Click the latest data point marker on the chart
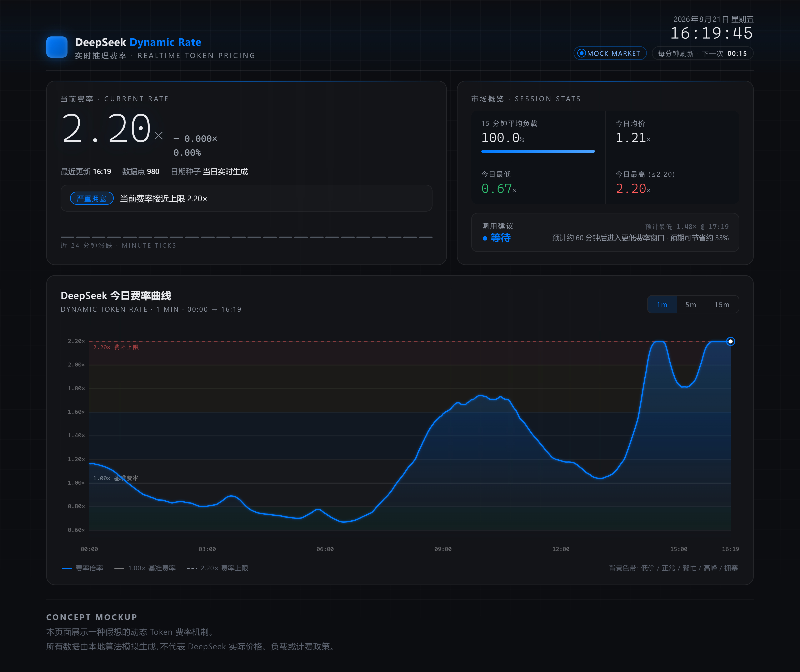The width and height of the screenshot is (800, 672). 730,341
